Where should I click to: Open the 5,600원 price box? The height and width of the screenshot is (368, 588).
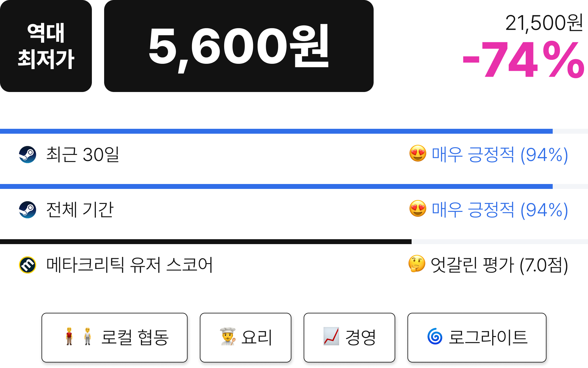click(x=239, y=46)
